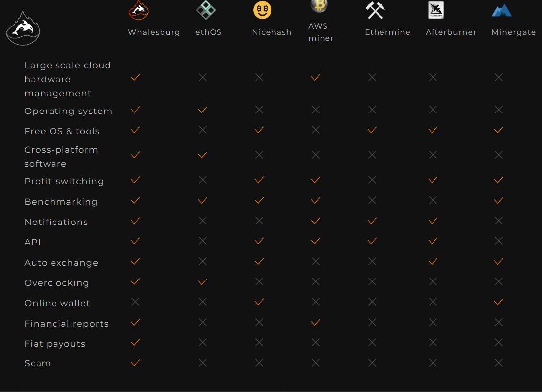Click the 'Auto exchange' row label
Viewport: 542px width, 392px height.
[61, 263]
